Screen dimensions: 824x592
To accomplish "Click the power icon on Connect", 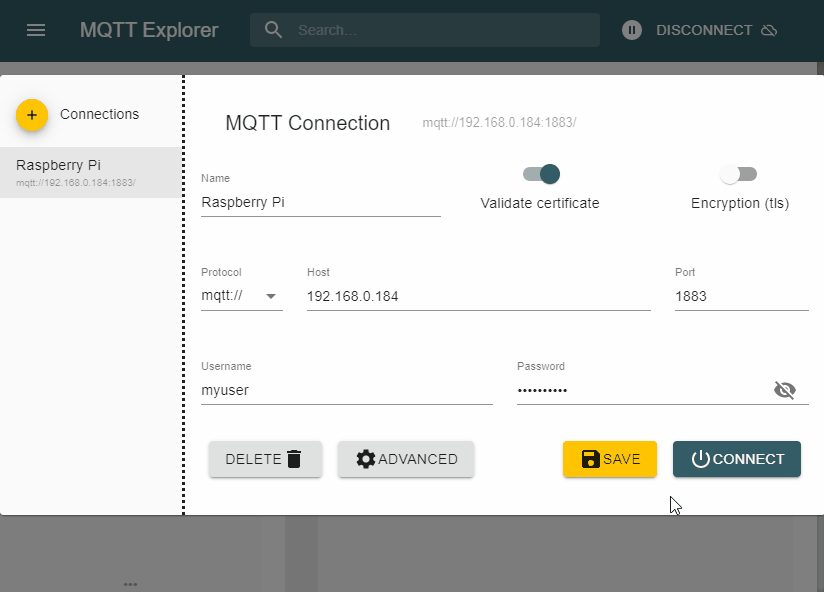I will point(701,459).
